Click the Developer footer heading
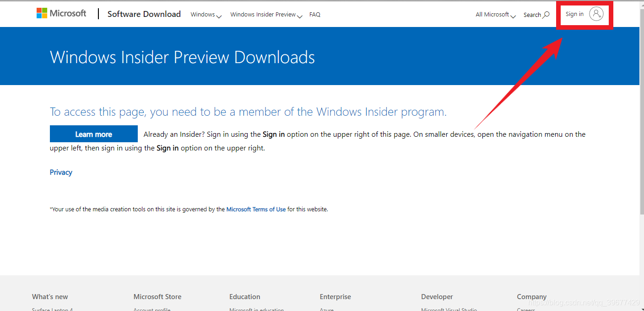 point(437,297)
